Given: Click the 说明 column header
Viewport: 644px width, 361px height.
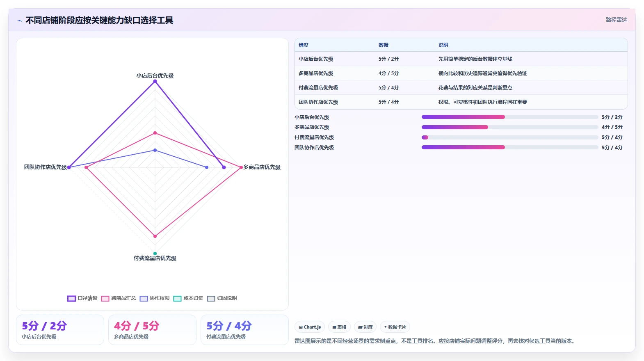Looking at the screenshot, I should point(443,45).
